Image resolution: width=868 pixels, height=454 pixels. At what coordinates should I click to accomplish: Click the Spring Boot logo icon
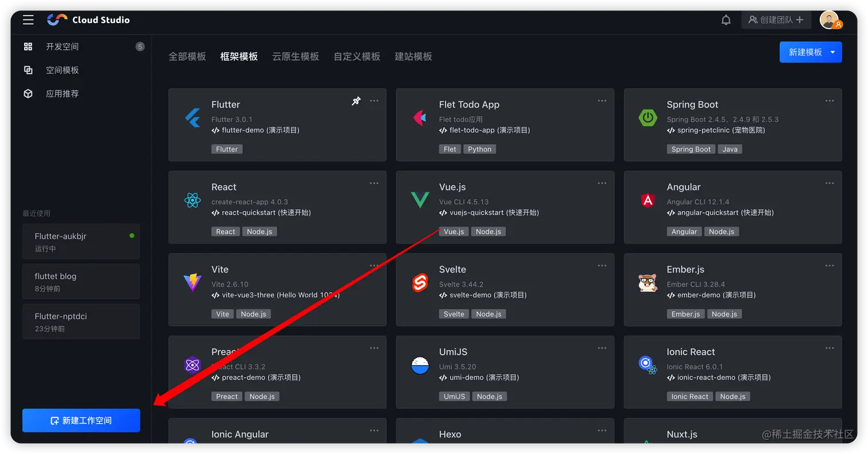coord(648,118)
